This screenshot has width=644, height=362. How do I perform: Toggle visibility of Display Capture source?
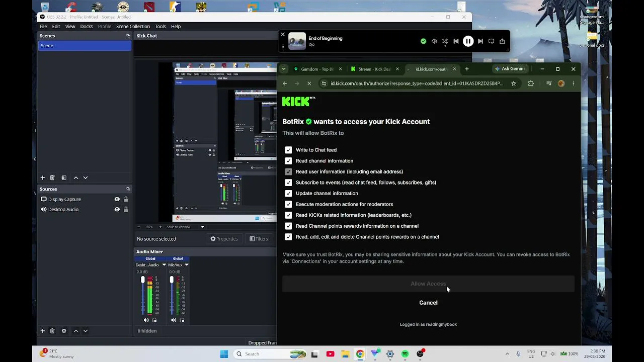pos(117,199)
